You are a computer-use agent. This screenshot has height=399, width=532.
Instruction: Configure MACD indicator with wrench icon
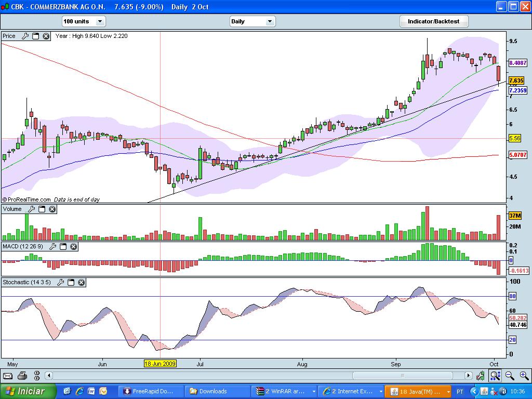coord(52,246)
